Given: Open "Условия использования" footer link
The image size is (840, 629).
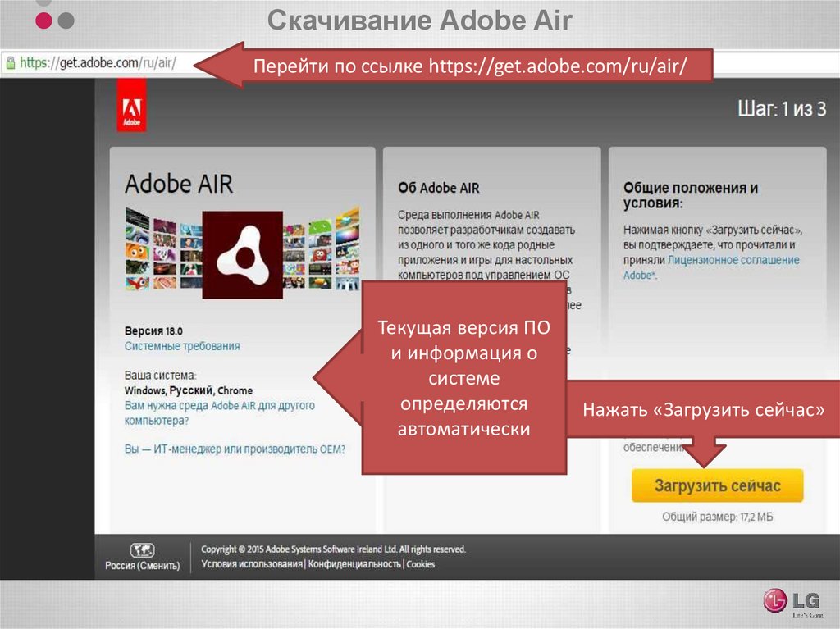Looking at the screenshot, I should point(252,564).
